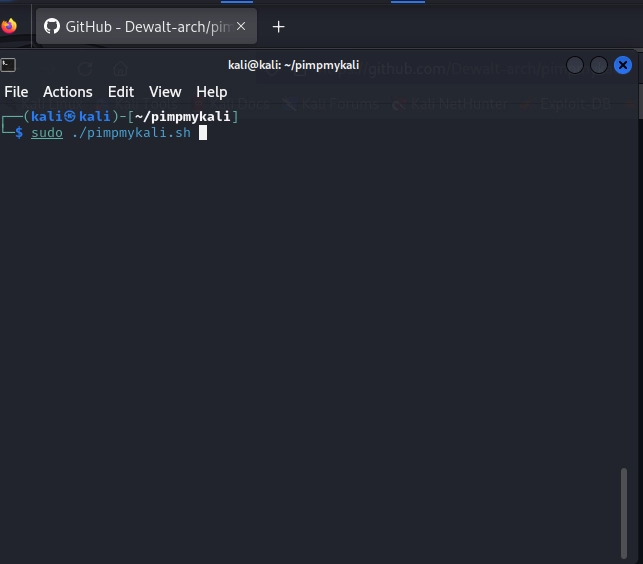Open the File menu in terminal
643x564 pixels.
pyautogui.click(x=16, y=92)
